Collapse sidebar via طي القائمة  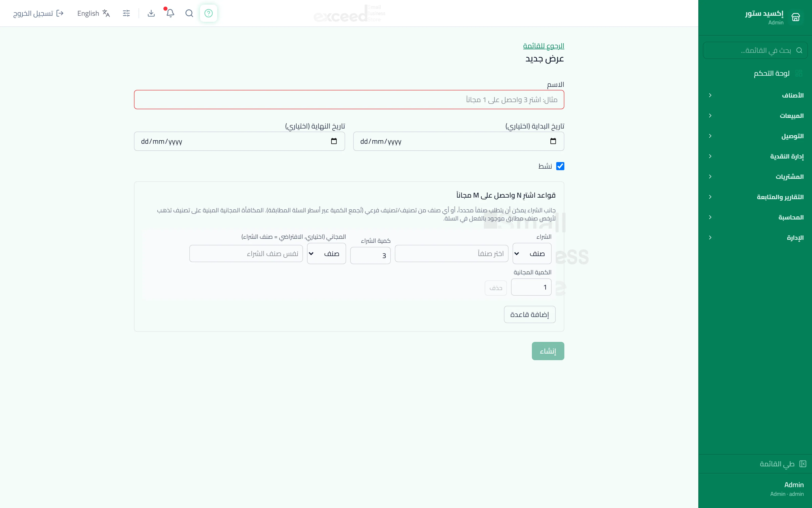pyautogui.click(x=755, y=464)
